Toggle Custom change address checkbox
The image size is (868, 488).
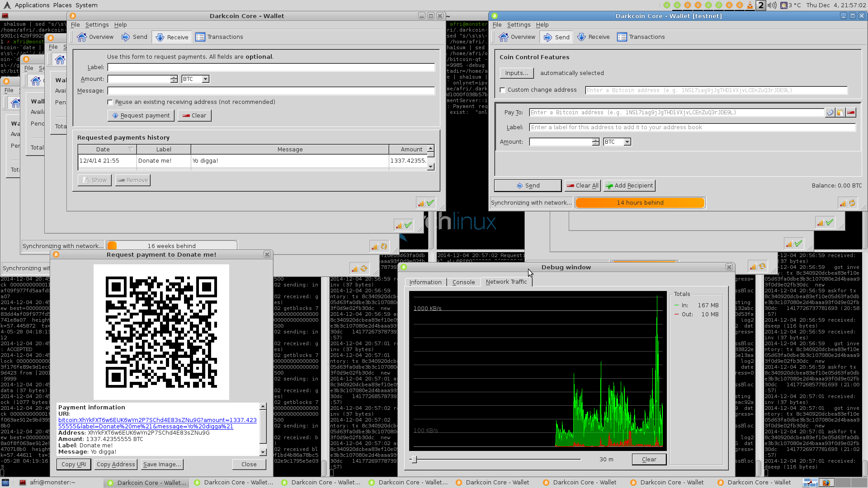click(502, 90)
